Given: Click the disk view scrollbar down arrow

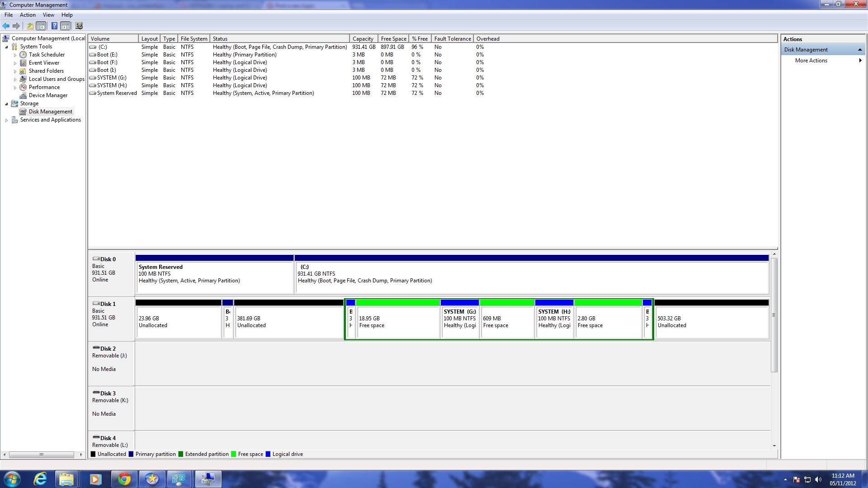Looking at the screenshot, I should tap(774, 446).
